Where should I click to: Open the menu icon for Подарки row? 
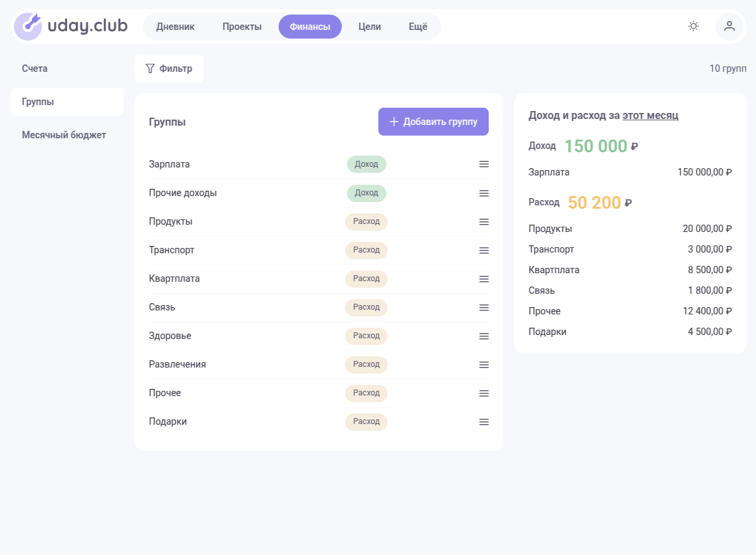click(484, 421)
